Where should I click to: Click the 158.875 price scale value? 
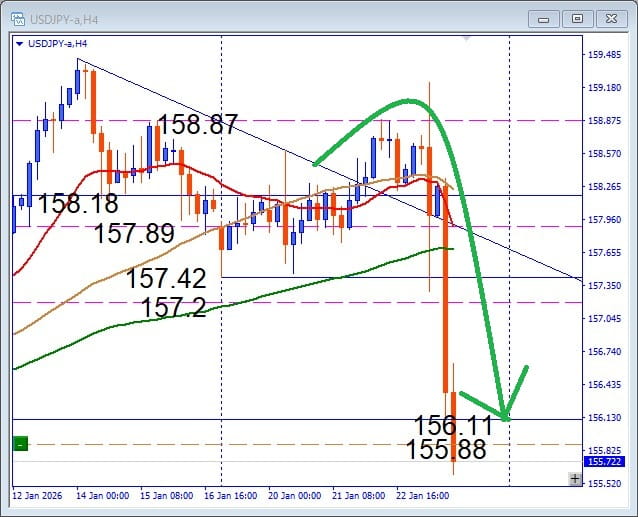605,120
